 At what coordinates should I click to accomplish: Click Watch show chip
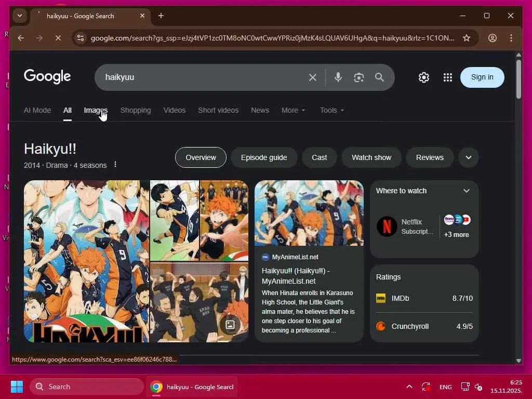click(x=371, y=157)
